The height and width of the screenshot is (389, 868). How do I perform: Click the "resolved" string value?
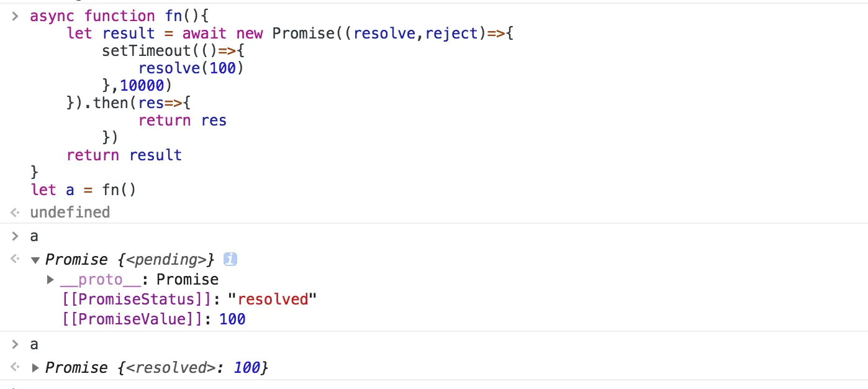coord(273,300)
